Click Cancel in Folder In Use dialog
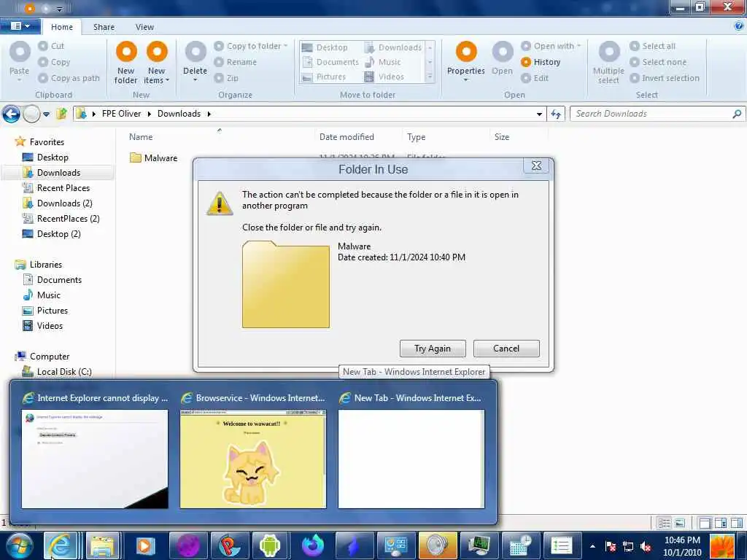The height and width of the screenshot is (560, 747). [506, 348]
